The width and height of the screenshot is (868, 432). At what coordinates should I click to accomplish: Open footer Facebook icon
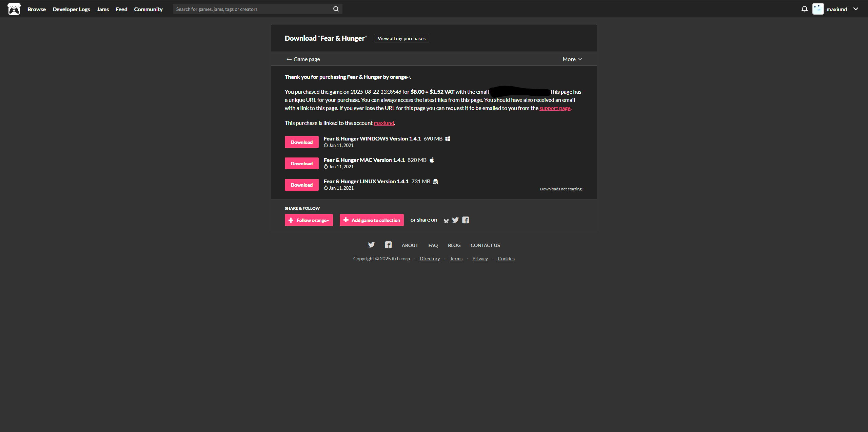388,245
